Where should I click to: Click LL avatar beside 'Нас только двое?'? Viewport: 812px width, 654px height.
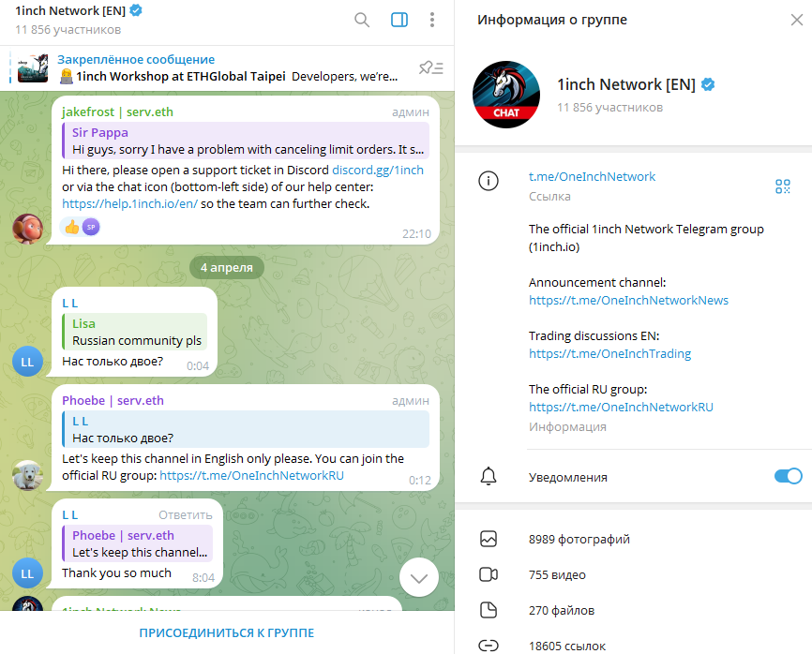point(27,362)
